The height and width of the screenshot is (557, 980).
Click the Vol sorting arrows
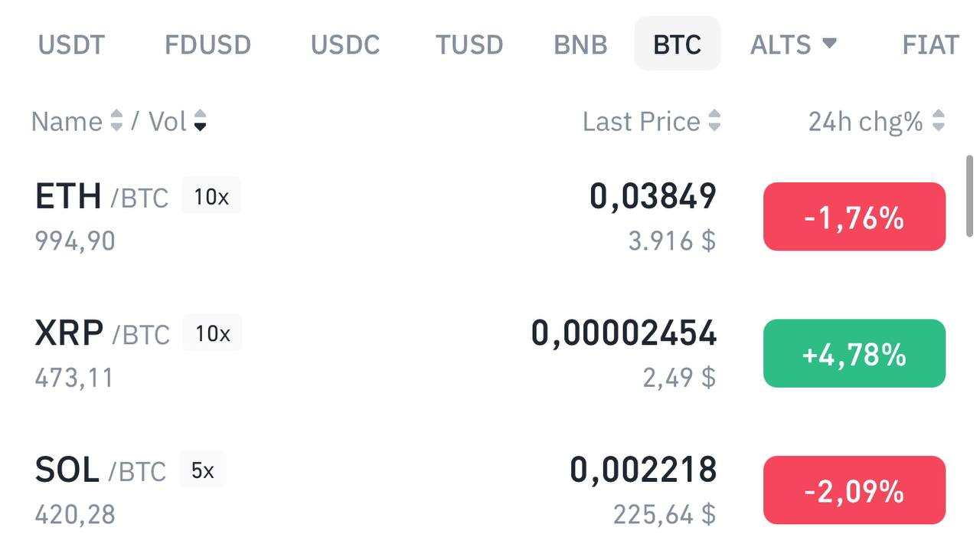pos(201,121)
